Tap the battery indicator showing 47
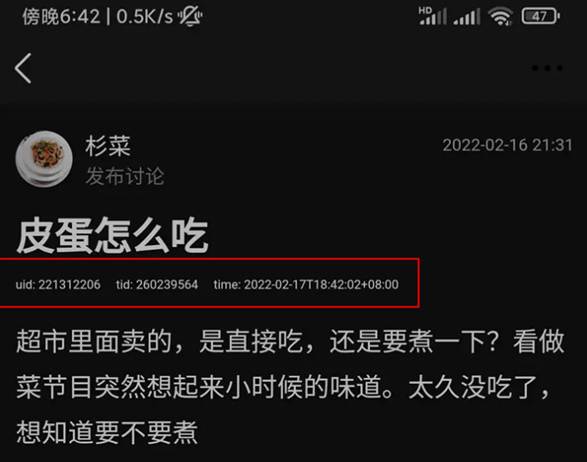The width and height of the screenshot is (587, 462). [x=541, y=16]
